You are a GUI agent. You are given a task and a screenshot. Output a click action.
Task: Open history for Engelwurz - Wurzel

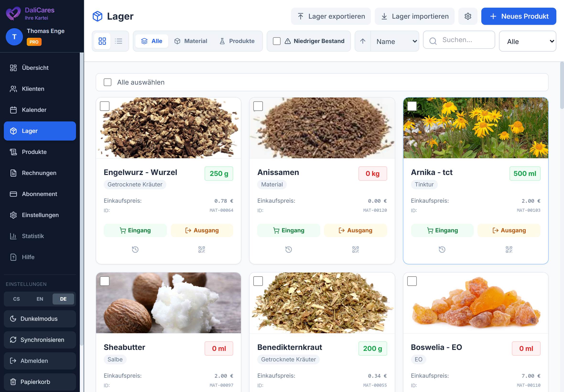[x=135, y=249]
